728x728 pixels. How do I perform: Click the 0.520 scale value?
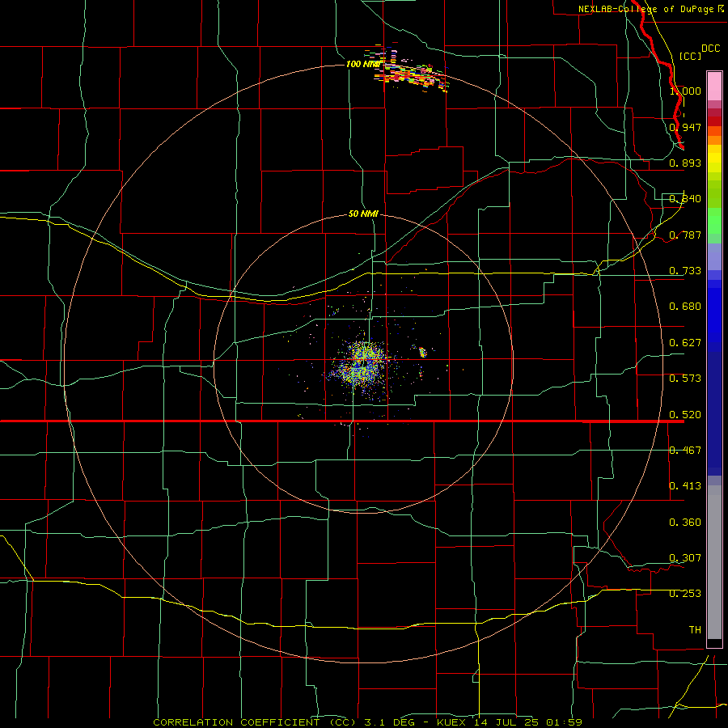pyautogui.click(x=685, y=415)
